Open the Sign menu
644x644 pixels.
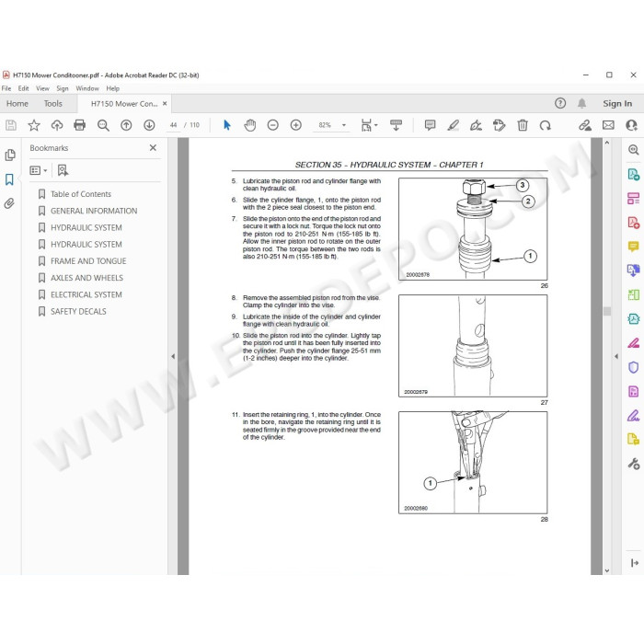pos(63,88)
